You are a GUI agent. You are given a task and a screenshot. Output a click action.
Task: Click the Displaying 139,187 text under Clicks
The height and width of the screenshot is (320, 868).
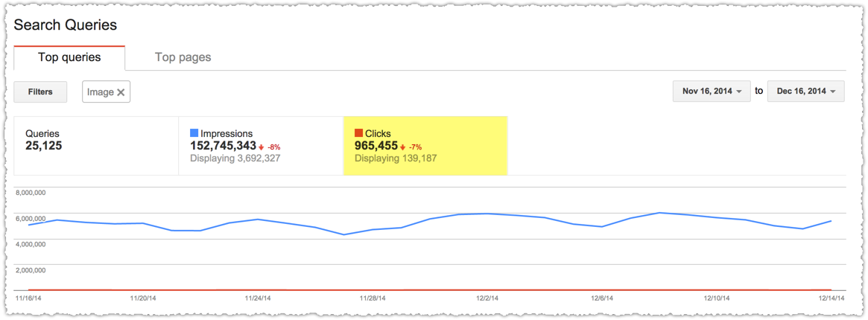[393, 159]
